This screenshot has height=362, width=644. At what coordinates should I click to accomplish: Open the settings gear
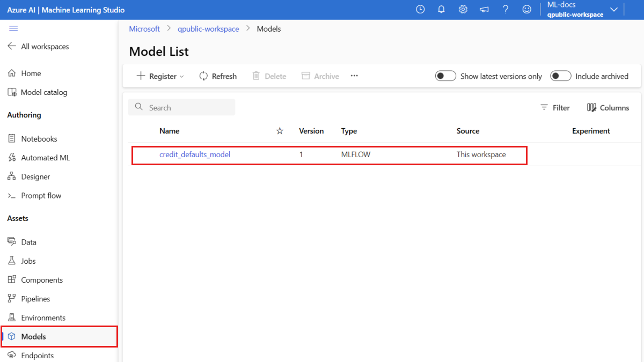[x=463, y=9]
